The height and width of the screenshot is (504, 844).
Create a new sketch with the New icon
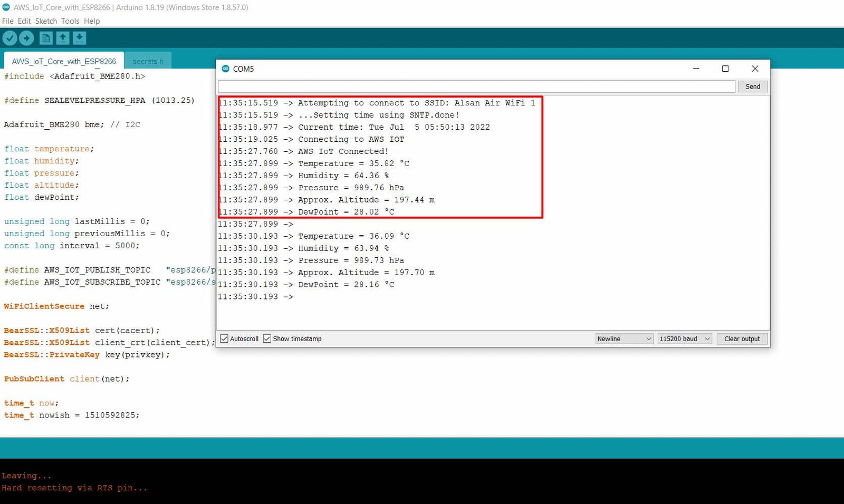pyautogui.click(x=45, y=37)
